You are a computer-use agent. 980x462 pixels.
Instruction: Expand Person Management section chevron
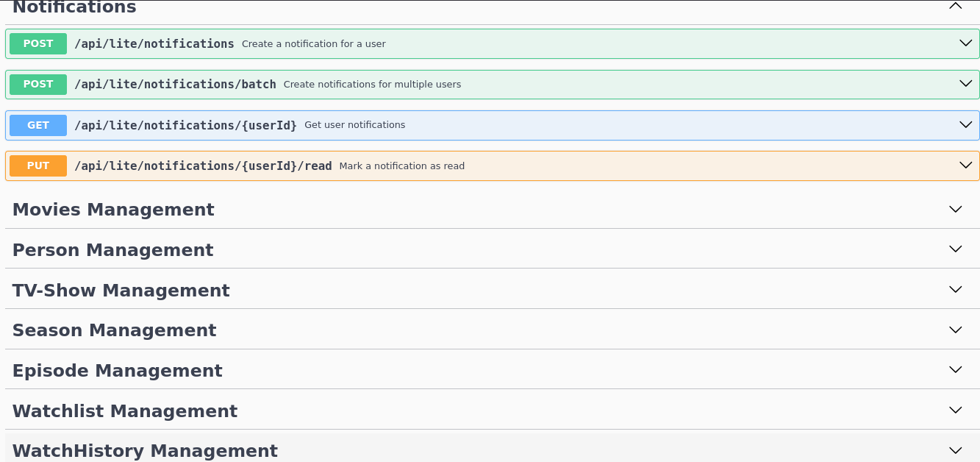(955, 249)
